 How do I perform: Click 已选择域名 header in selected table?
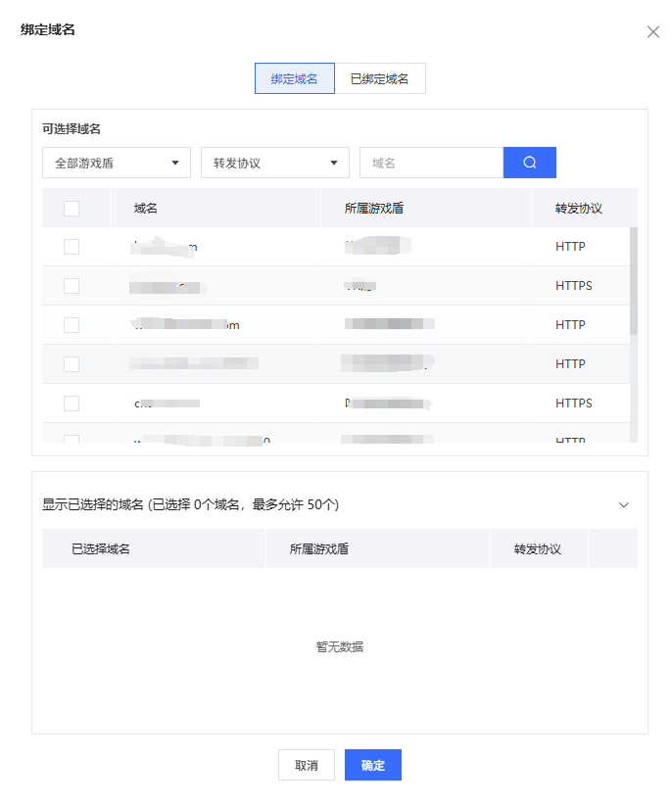coord(101,548)
